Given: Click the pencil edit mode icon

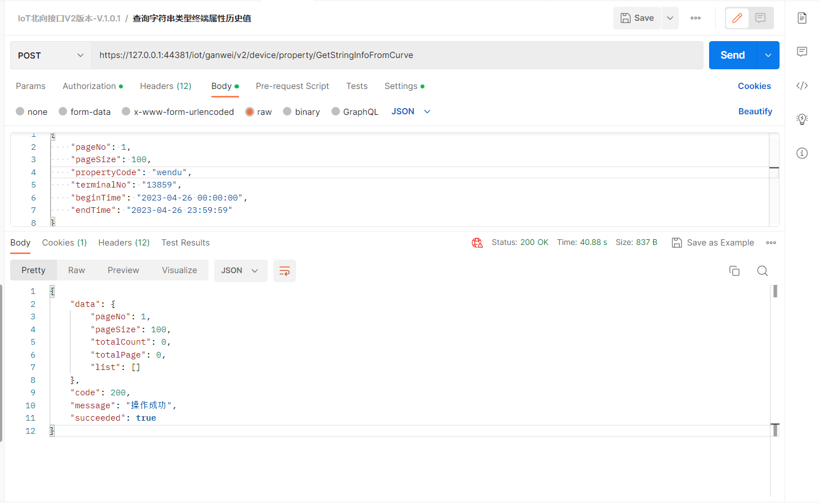Looking at the screenshot, I should [x=737, y=18].
